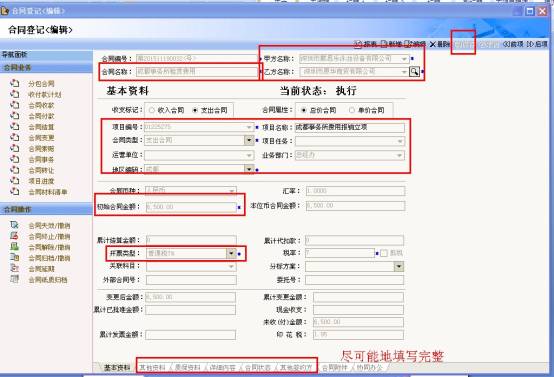Click the 合同延期 operation icon

(14, 268)
